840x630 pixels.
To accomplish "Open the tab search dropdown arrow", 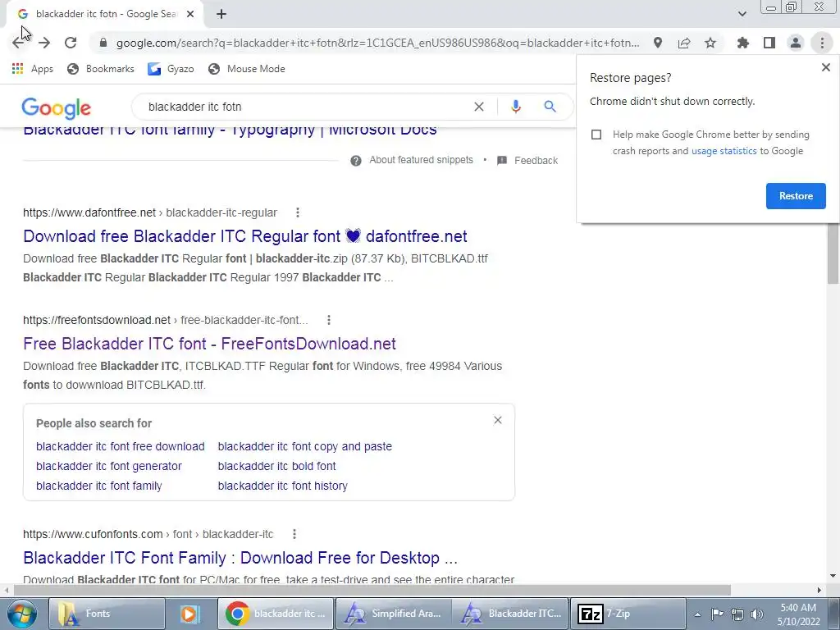I will tap(742, 14).
